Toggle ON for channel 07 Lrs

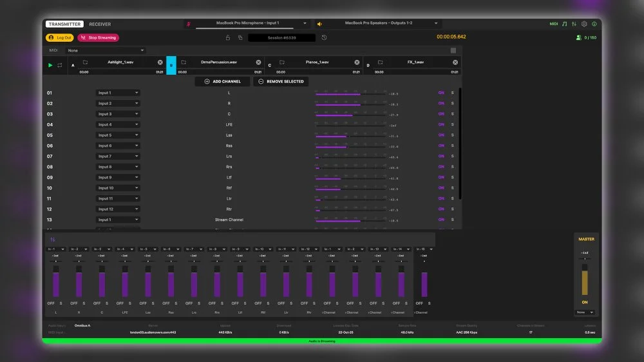click(x=441, y=156)
